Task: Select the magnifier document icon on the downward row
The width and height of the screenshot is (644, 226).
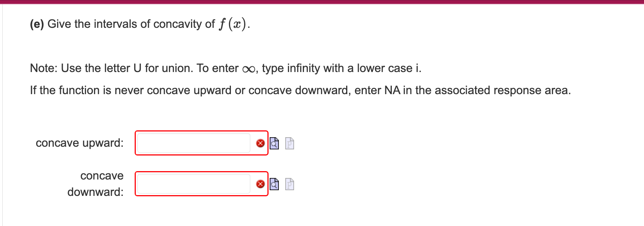Action: point(275,184)
